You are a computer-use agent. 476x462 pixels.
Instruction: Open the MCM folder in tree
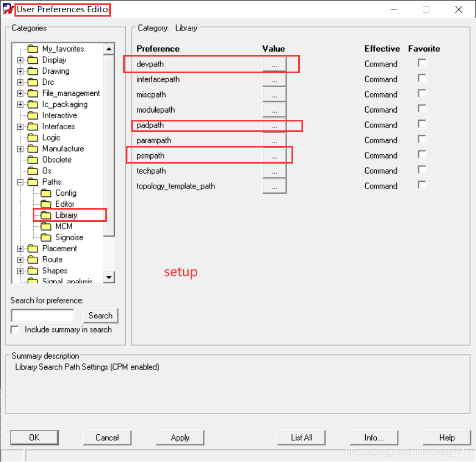(x=46, y=226)
